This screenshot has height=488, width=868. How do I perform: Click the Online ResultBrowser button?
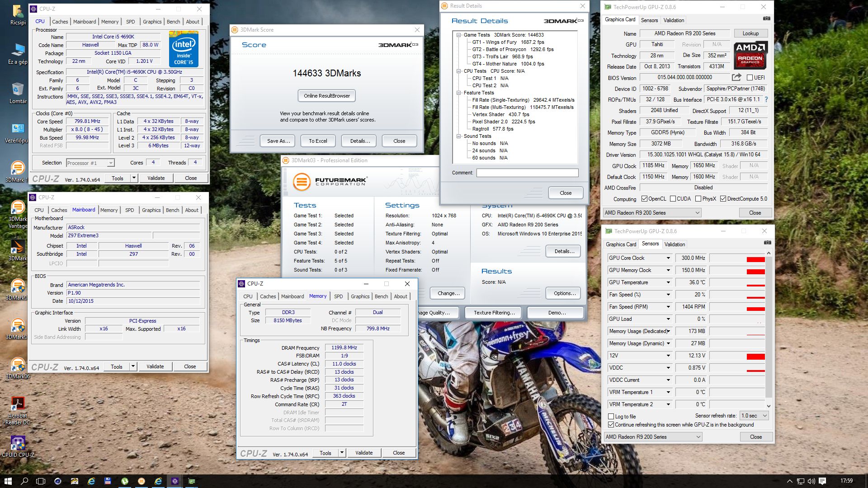pos(327,96)
